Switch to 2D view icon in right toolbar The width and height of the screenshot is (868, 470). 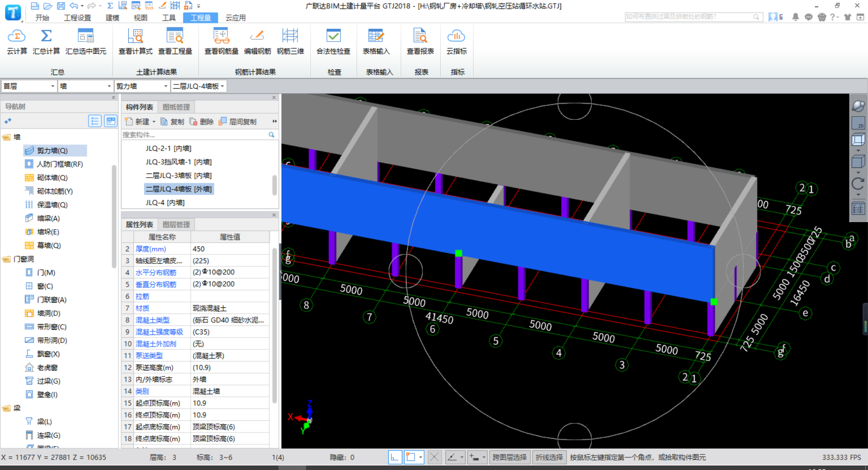(x=858, y=123)
